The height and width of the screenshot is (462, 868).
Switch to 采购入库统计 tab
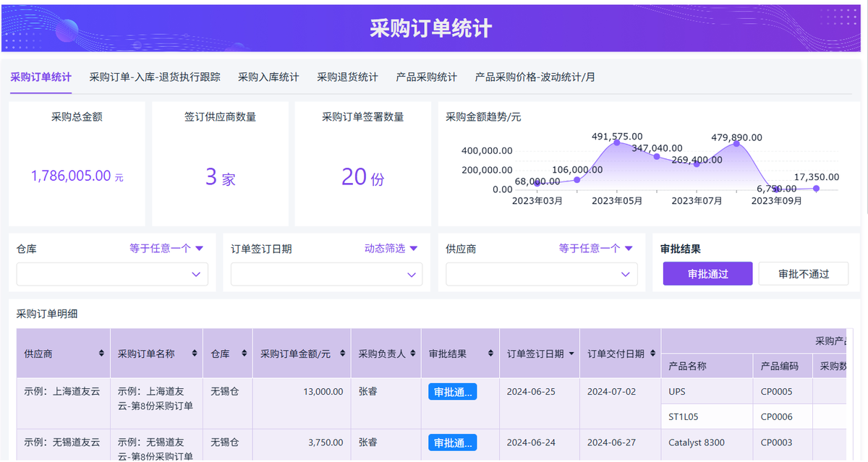(268, 77)
